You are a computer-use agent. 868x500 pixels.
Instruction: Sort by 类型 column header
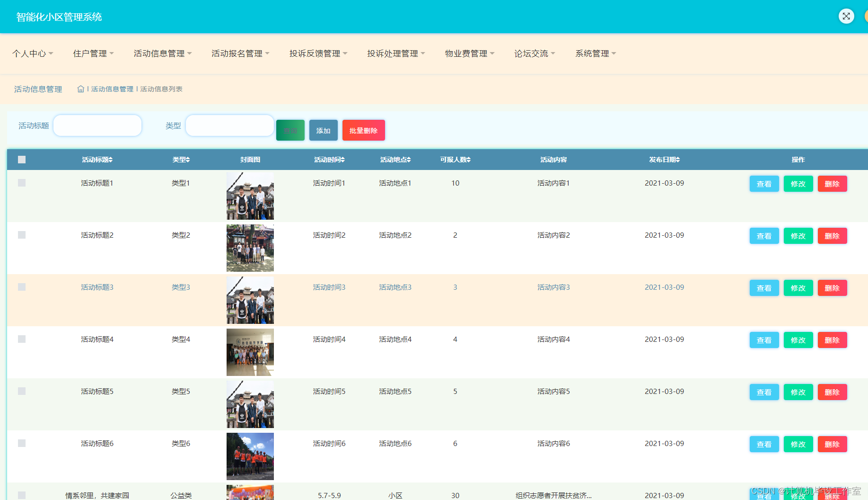(181, 160)
